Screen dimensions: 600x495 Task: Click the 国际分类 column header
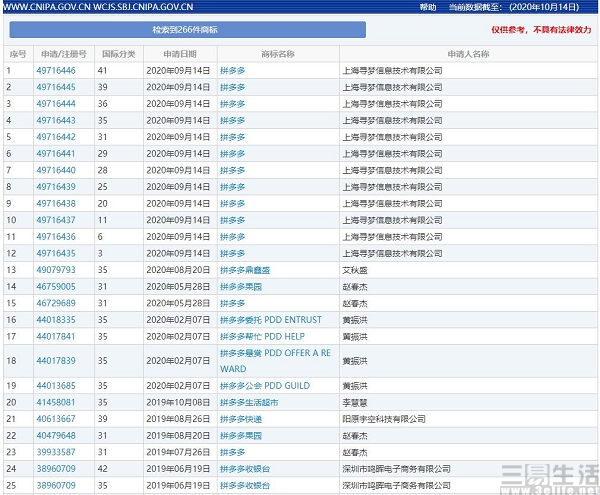tap(119, 54)
